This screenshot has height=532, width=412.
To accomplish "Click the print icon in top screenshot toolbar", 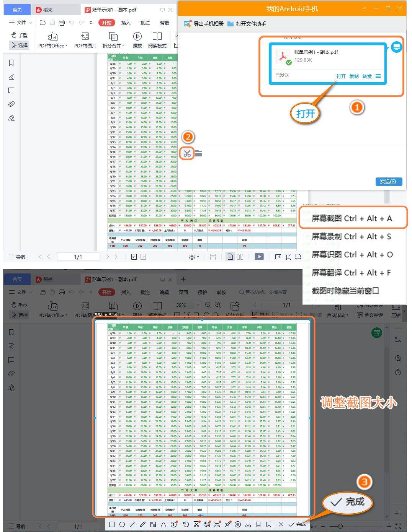I will coord(62,23).
